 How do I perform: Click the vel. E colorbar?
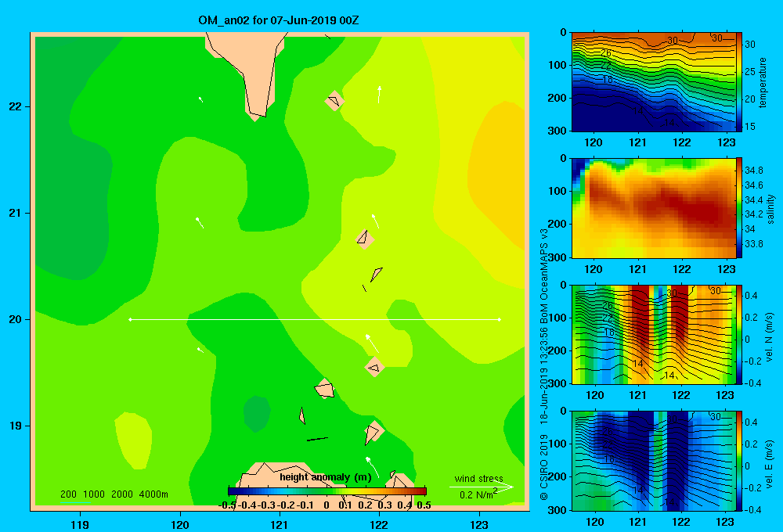point(739,461)
